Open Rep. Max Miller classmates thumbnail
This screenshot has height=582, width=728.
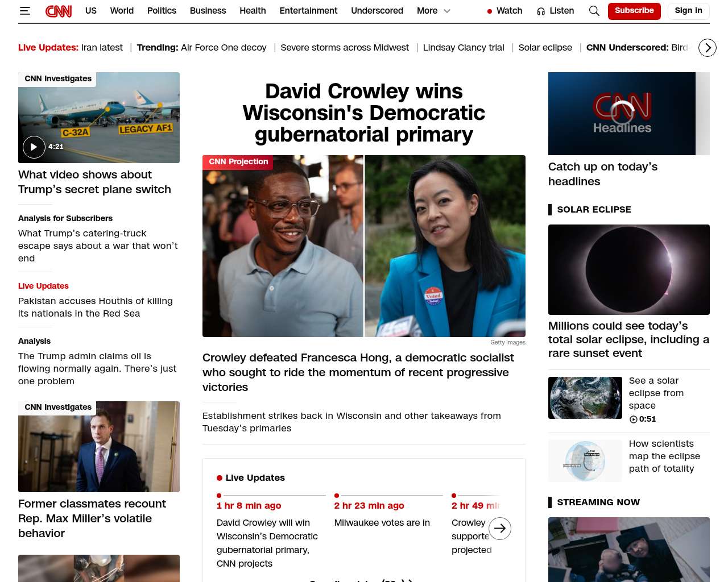[99, 447]
